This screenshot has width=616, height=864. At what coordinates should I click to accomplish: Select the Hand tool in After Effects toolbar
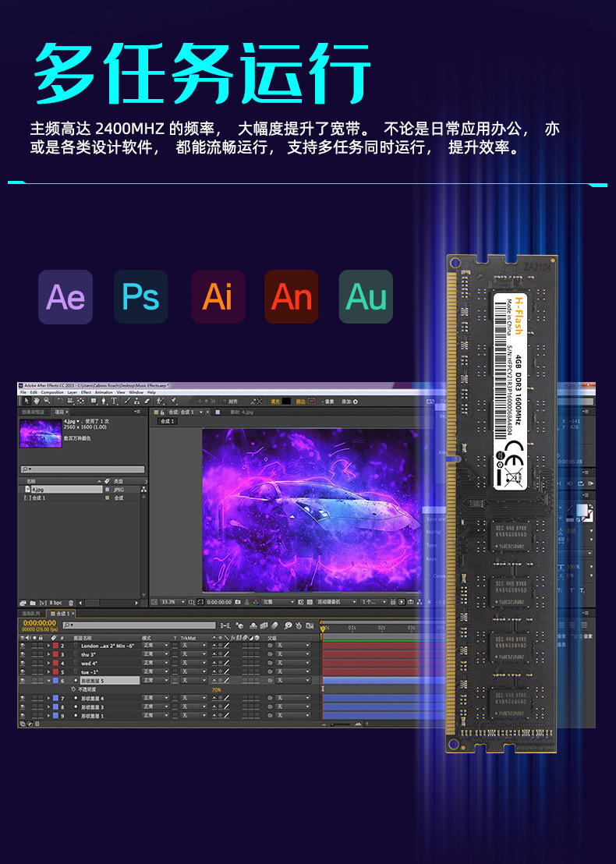[x=37, y=401]
